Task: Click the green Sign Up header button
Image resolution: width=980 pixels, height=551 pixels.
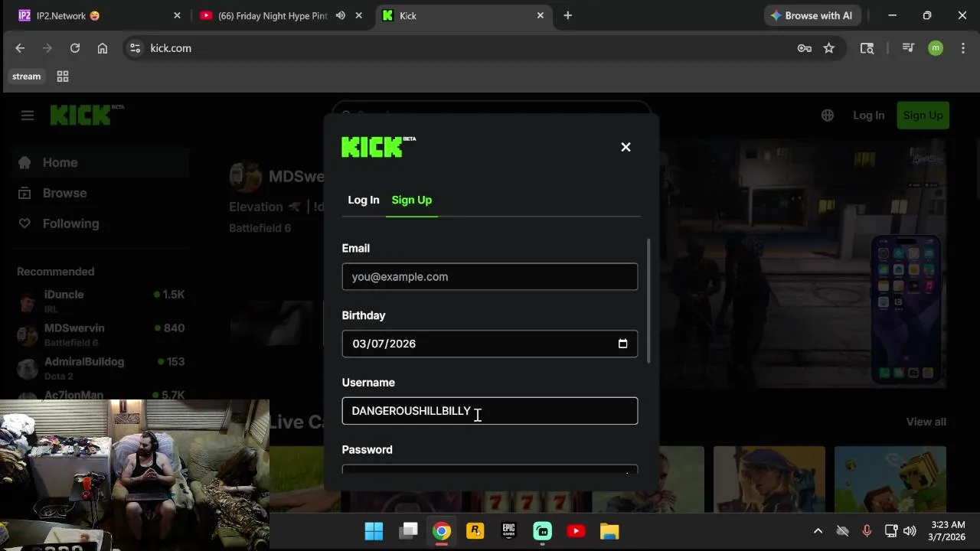Action: coord(923,116)
